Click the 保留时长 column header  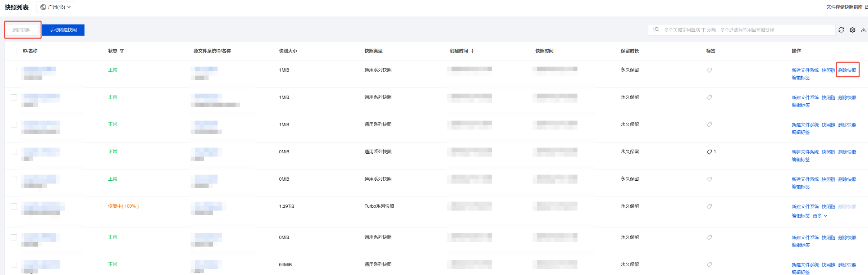[630, 51]
